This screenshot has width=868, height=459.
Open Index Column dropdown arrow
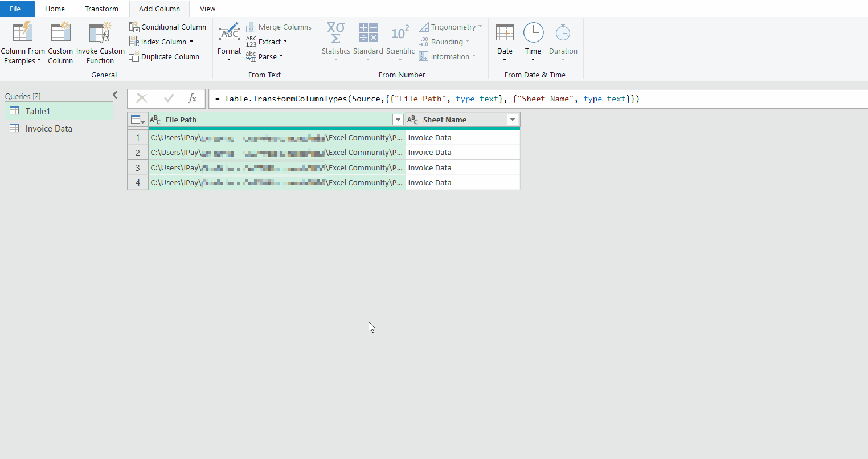(191, 42)
